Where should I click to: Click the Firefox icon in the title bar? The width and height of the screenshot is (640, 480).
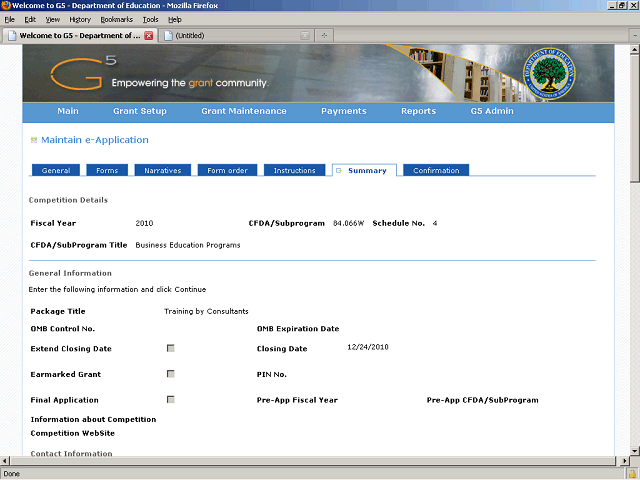[x=6, y=5]
